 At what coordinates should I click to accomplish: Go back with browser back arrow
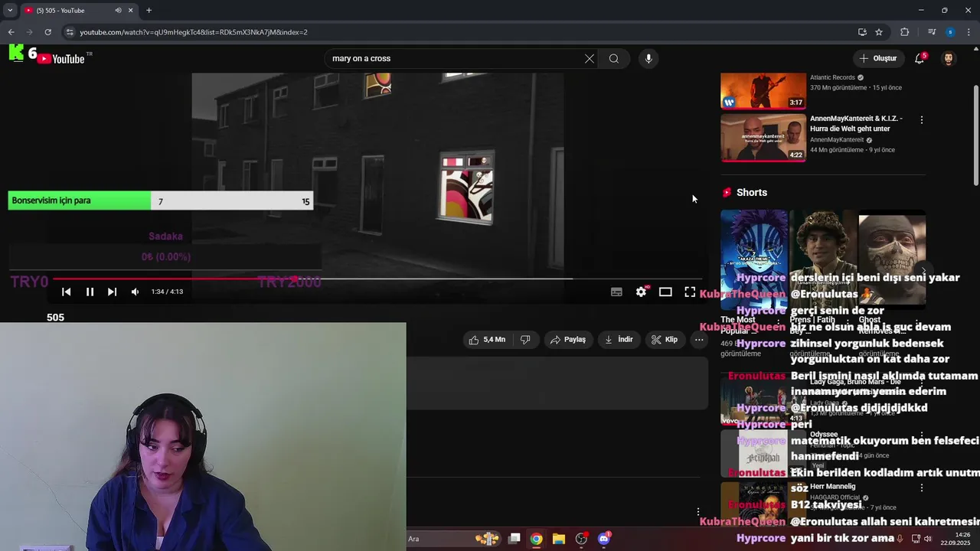tap(11, 32)
